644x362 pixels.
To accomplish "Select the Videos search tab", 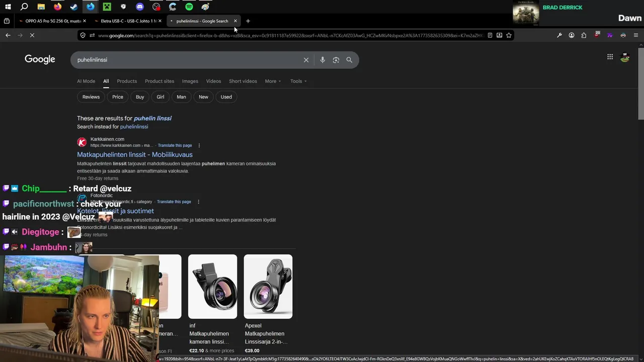I will [x=213, y=81].
